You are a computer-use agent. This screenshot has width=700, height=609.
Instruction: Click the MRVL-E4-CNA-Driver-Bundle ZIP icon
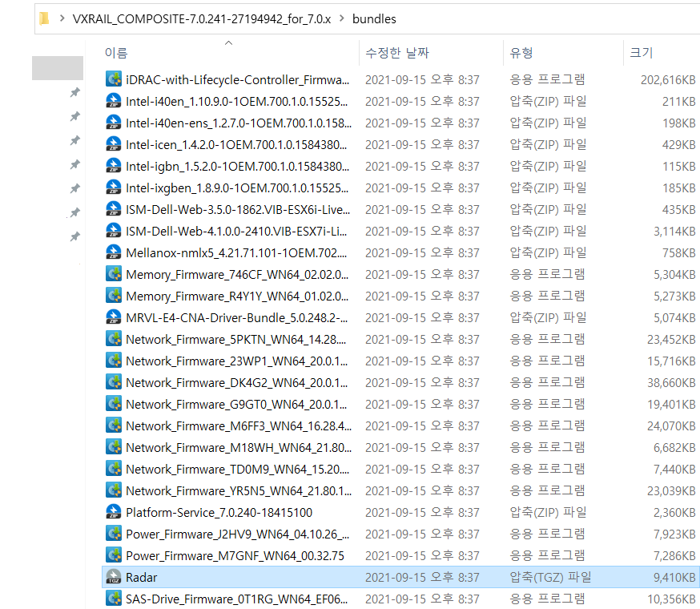[114, 317]
